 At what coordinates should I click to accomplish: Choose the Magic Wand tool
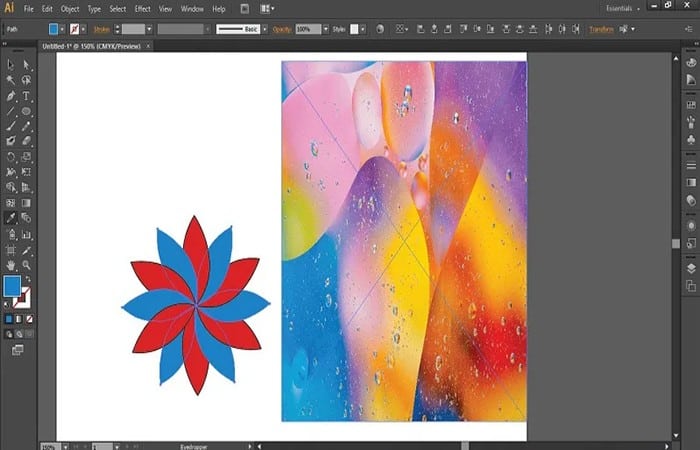(11, 80)
